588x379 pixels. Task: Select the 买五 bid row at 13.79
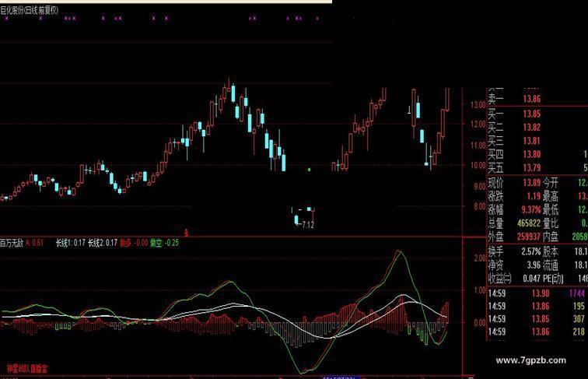coord(537,168)
